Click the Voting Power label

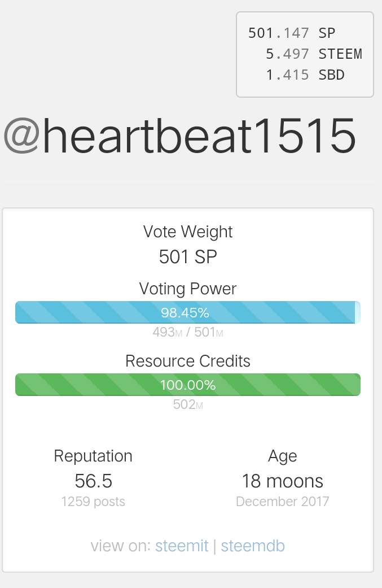tap(188, 289)
